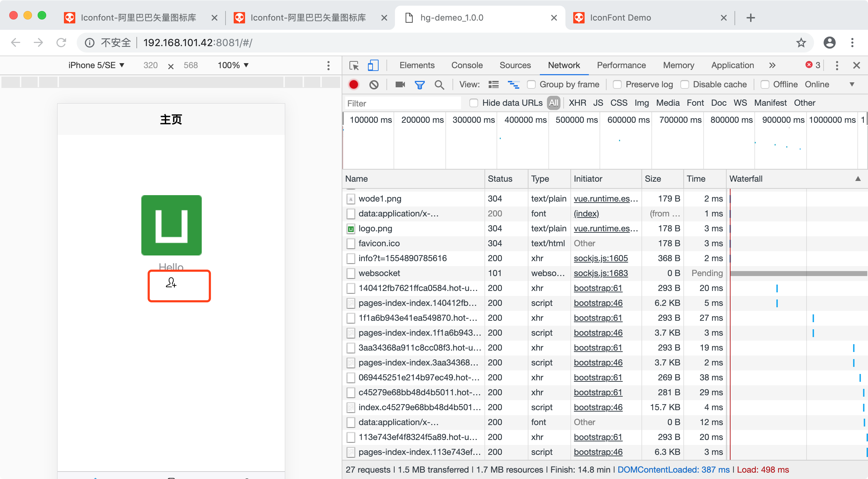Open network search magnifier icon
This screenshot has width=868, height=479.
[x=439, y=84]
